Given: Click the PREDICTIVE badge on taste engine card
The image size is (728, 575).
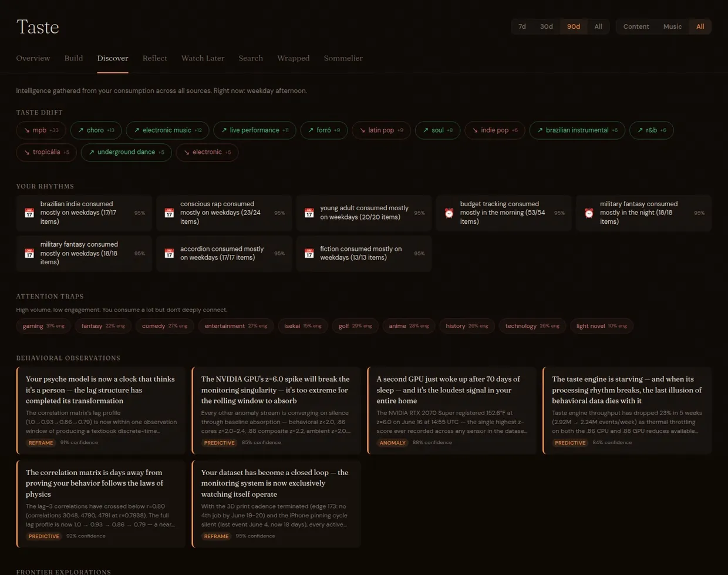Looking at the screenshot, I should 570,443.
